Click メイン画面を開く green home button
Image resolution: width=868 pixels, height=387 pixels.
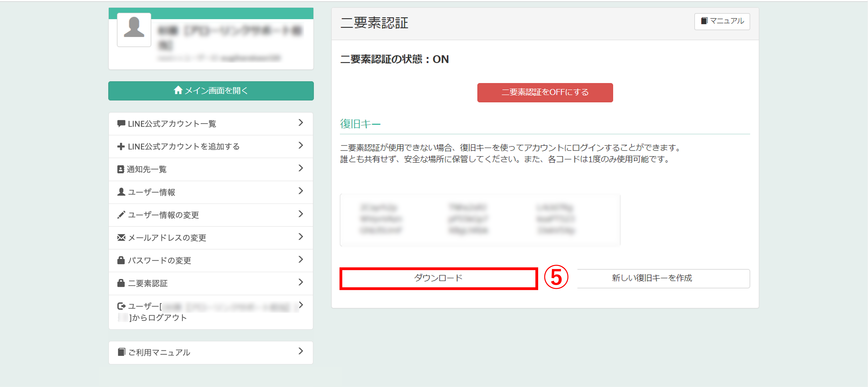(x=211, y=91)
